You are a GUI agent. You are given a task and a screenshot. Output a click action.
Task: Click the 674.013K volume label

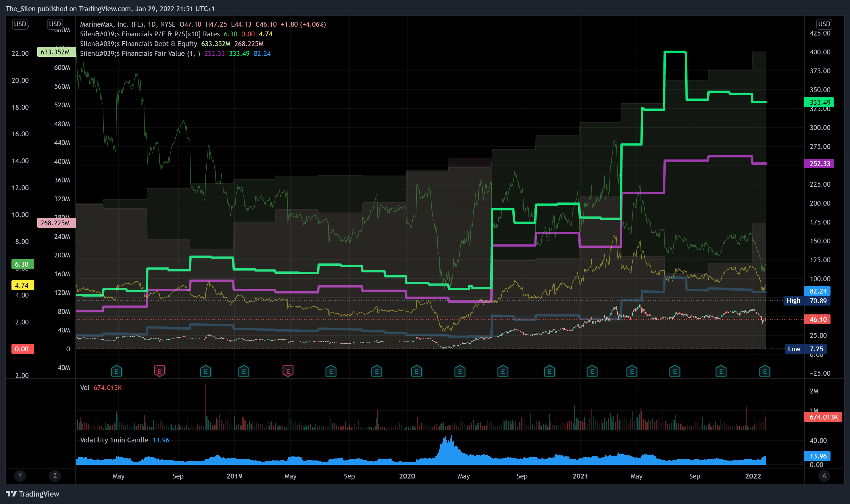tap(823, 417)
